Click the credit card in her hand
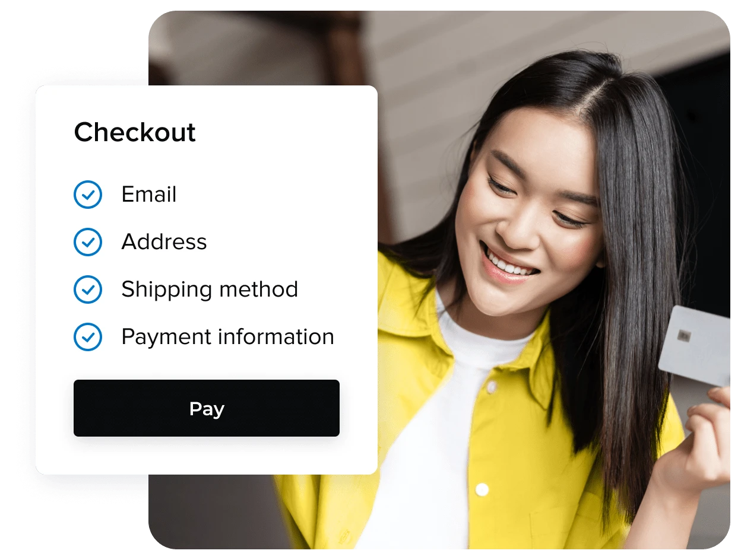 (x=695, y=345)
